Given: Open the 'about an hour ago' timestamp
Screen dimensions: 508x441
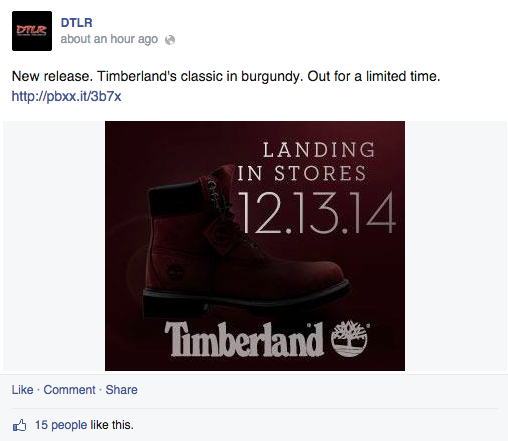Looking at the screenshot, I should (x=109, y=39).
